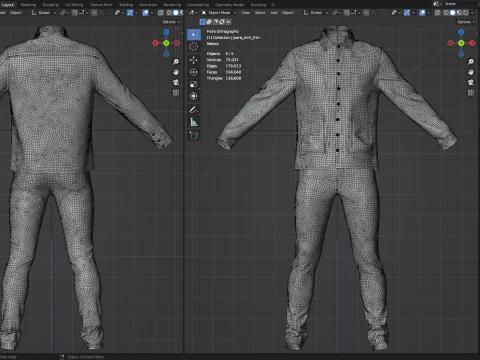Open pivot point dropdown in right viewport

pyautogui.click(x=336, y=13)
